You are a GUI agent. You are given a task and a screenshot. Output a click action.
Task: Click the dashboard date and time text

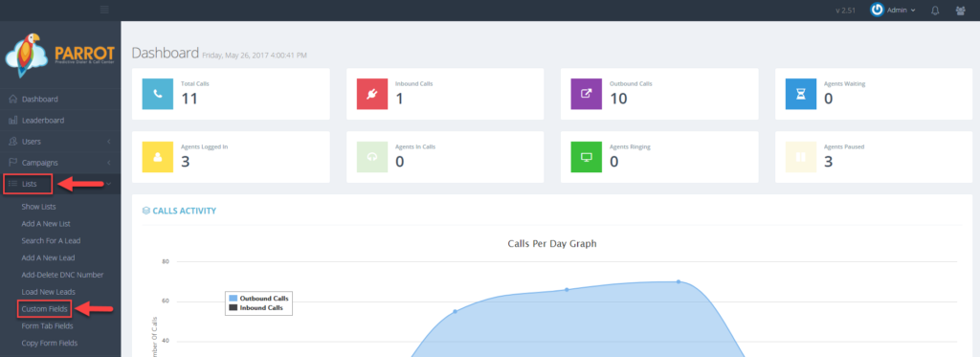tap(255, 56)
